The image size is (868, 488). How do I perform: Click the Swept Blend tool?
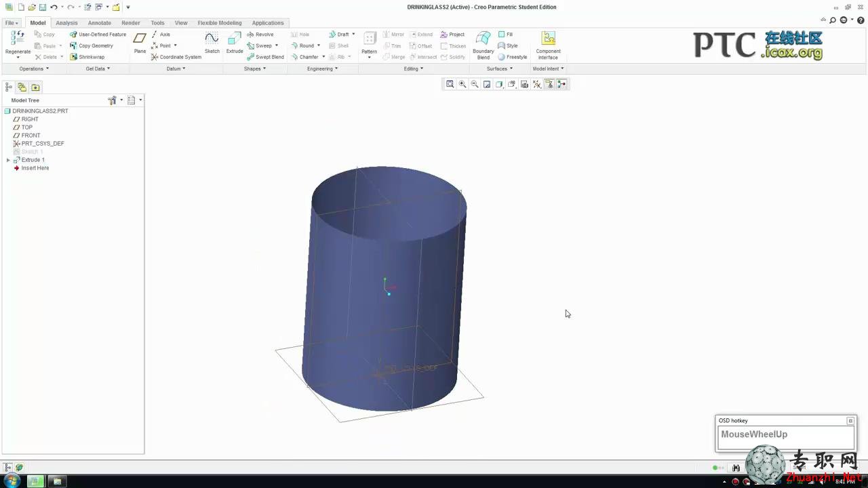pyautogui.click(x=264, y=57)
